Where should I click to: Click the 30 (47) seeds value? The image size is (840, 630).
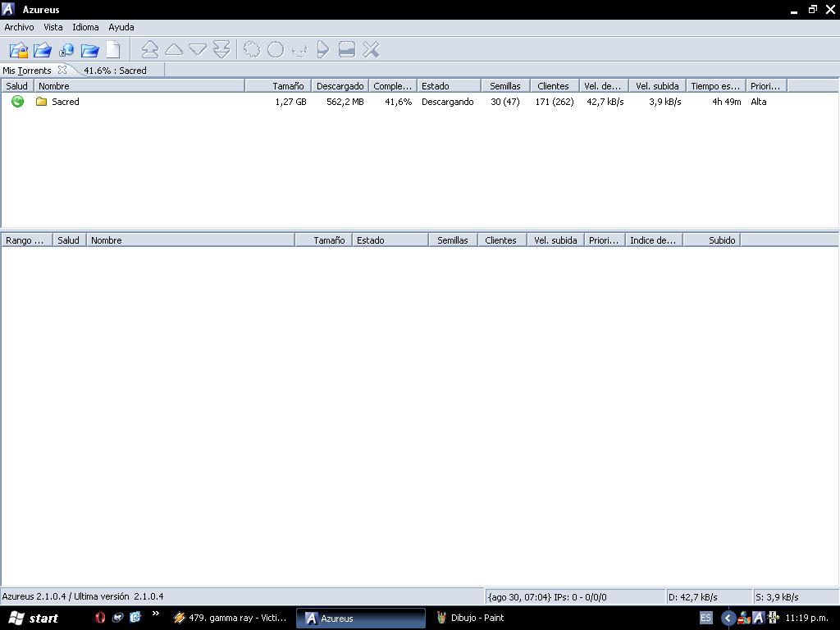[505, 101]
